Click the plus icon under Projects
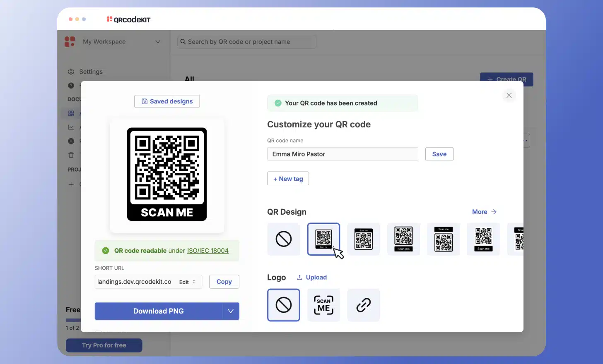The width and height of the screenshot is (603, 364). [x=71, y=184]
